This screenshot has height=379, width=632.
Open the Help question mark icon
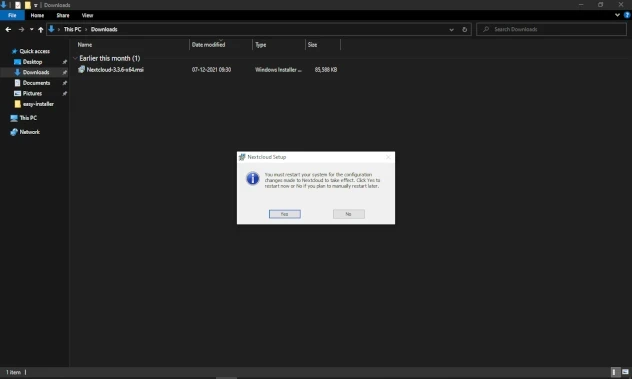point(627,15)
